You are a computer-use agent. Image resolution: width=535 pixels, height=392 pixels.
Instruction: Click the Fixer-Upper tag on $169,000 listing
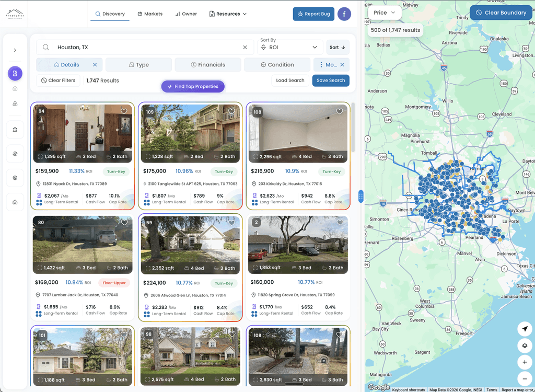(114, 283)
